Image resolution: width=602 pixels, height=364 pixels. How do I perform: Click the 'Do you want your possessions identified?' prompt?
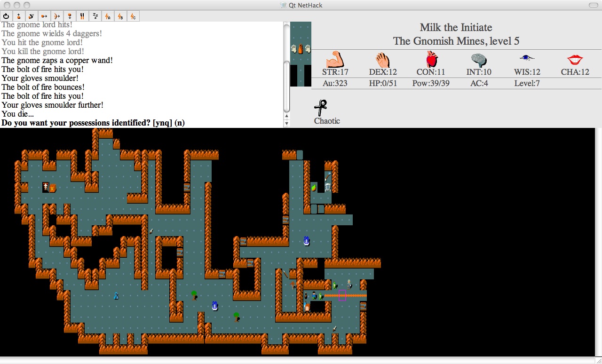pyautogui.click(x=93, y=123)
